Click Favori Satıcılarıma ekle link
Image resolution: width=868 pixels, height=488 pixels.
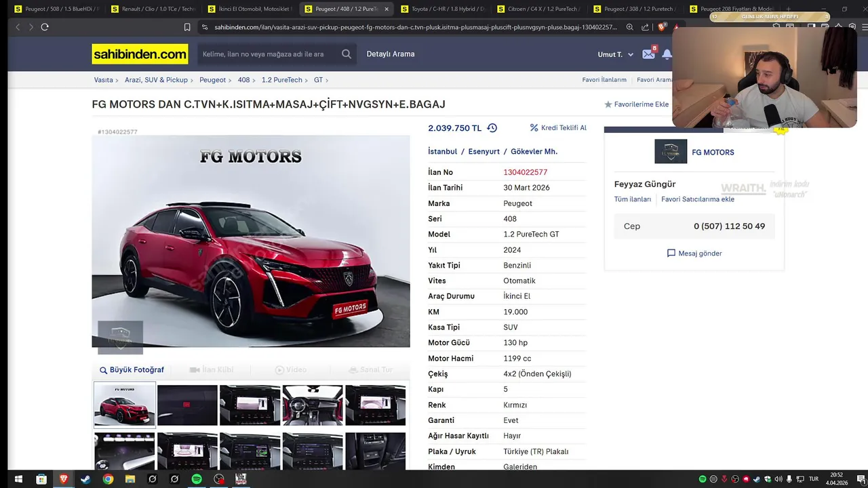point(698,199)
